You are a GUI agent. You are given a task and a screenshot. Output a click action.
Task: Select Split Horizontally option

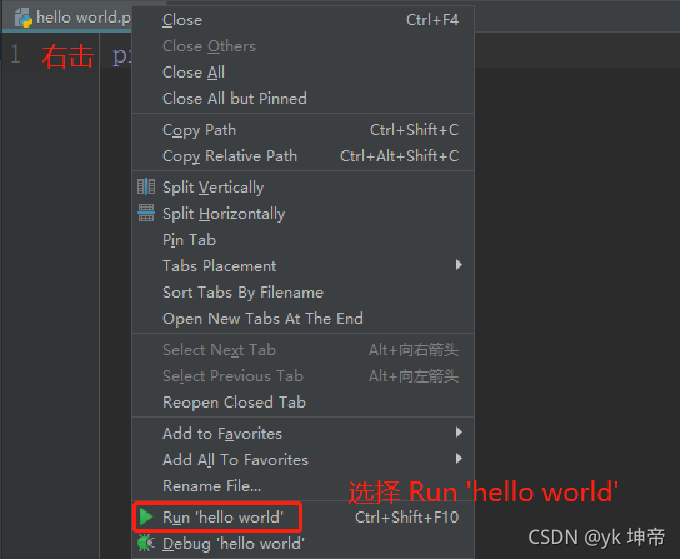click(x=303, y=214)
